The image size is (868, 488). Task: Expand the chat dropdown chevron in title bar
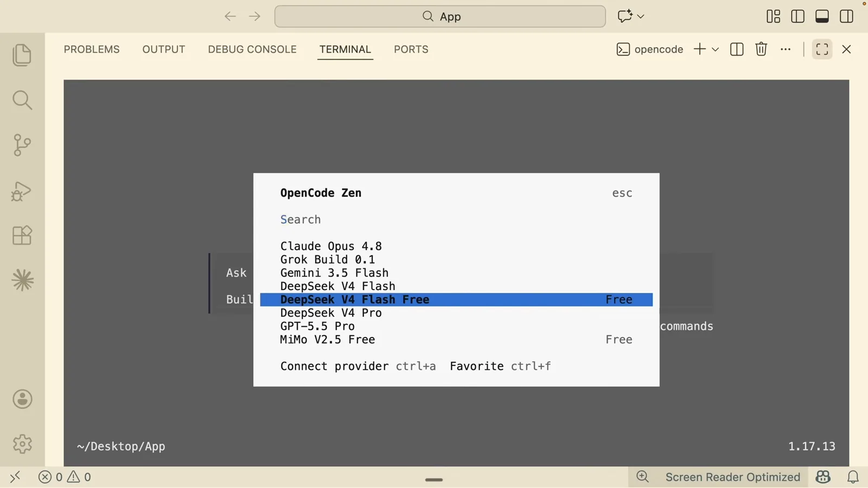641,16
